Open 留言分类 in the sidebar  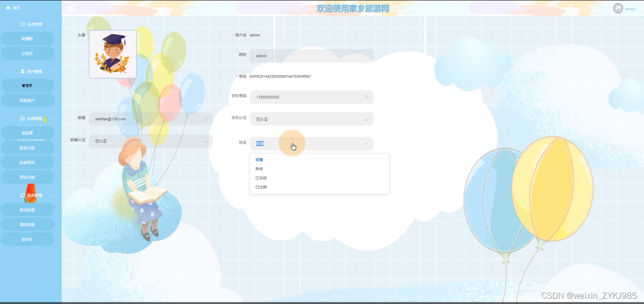tap(28, 148)
